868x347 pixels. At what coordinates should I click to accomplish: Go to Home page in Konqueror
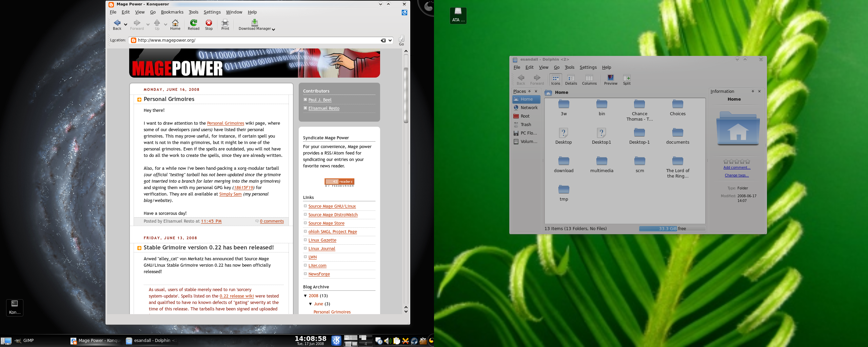coord(175,24)
